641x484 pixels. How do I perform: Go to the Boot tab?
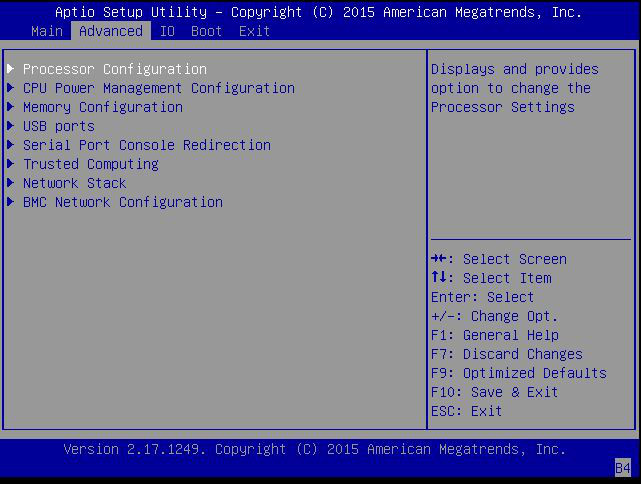point(206,31)
